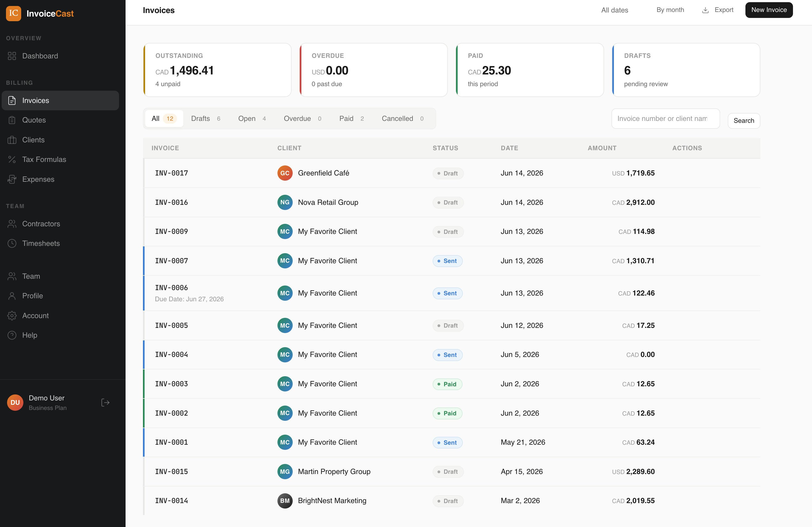Click the Paid status badge for INV-0003

(447, 384)
